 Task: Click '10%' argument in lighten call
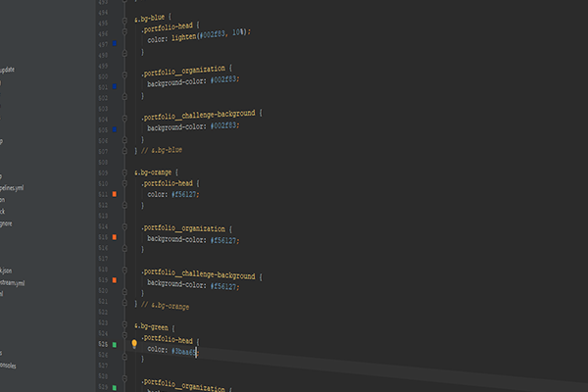click(x=238, y=32)
